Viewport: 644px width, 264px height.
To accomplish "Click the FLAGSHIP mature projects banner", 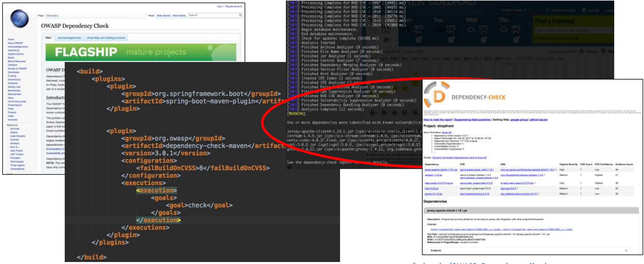I will click(141, 52).
